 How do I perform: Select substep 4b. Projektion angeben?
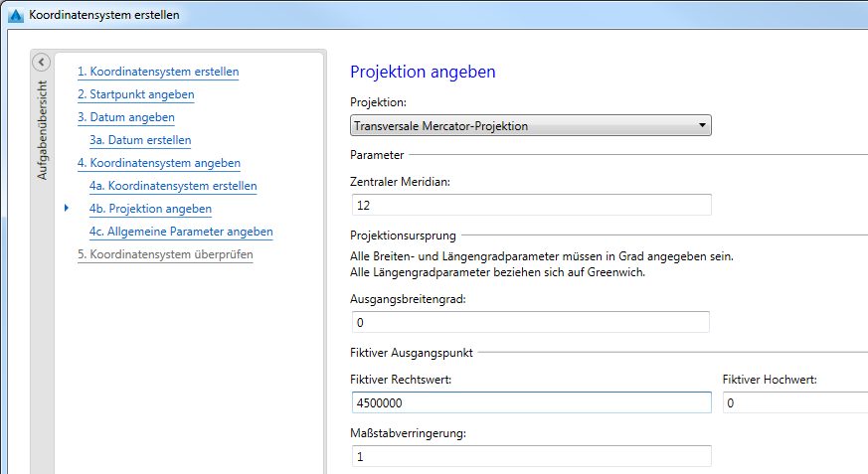coord(150,209)
